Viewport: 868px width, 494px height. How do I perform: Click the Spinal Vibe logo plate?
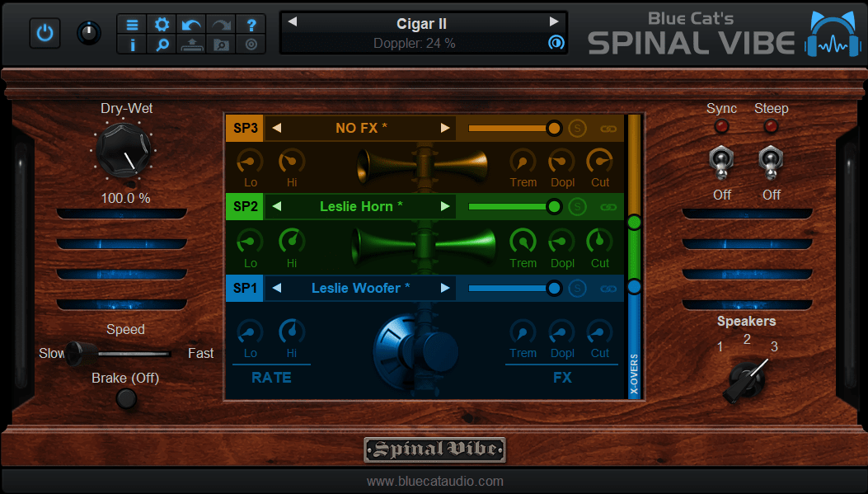434,449
